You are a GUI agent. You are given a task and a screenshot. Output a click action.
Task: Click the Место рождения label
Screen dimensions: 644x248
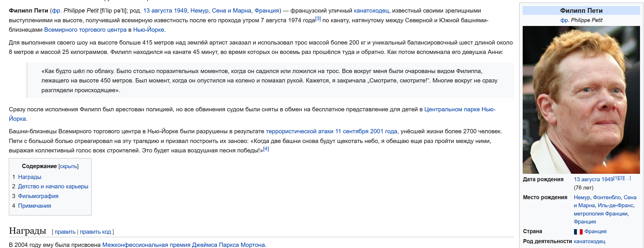(x=545, y=197)
